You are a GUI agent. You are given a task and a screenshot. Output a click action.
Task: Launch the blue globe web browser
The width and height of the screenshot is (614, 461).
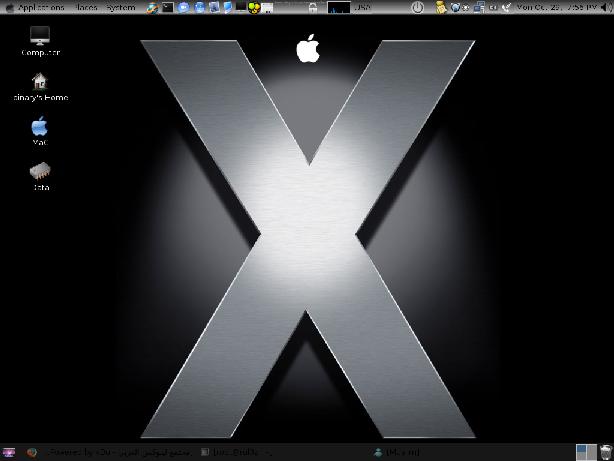[x=199, y=7]
